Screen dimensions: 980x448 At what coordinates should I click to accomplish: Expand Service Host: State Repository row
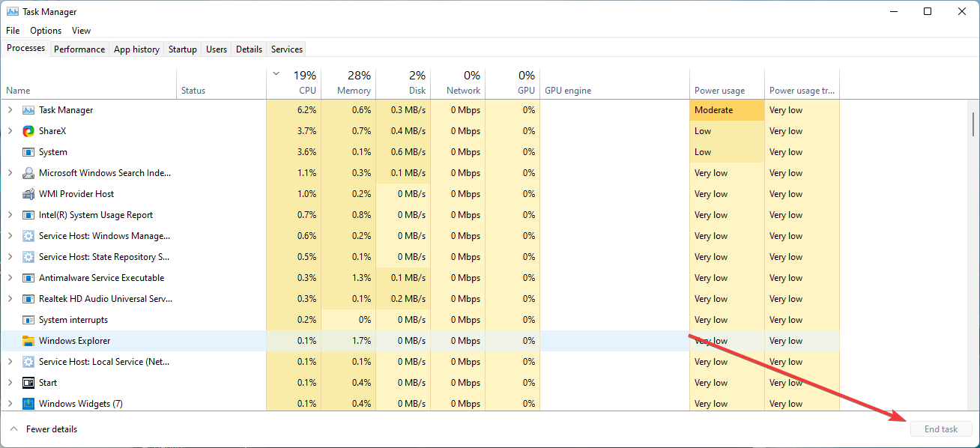coord(10,257)
